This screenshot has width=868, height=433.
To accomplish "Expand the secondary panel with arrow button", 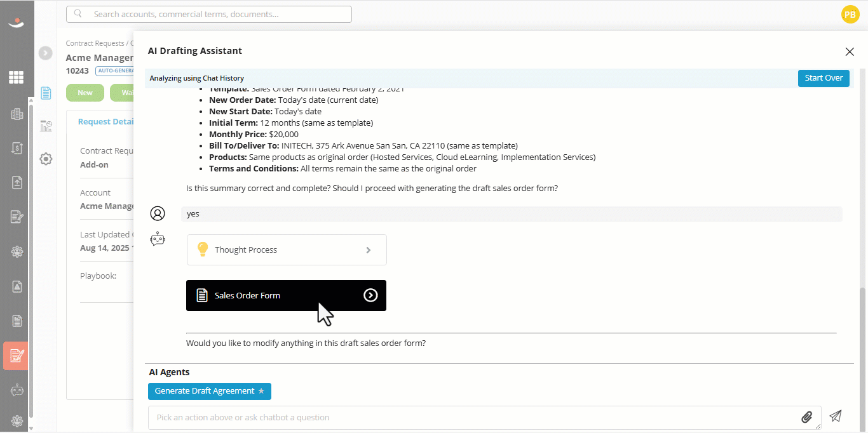I will 45,53.
